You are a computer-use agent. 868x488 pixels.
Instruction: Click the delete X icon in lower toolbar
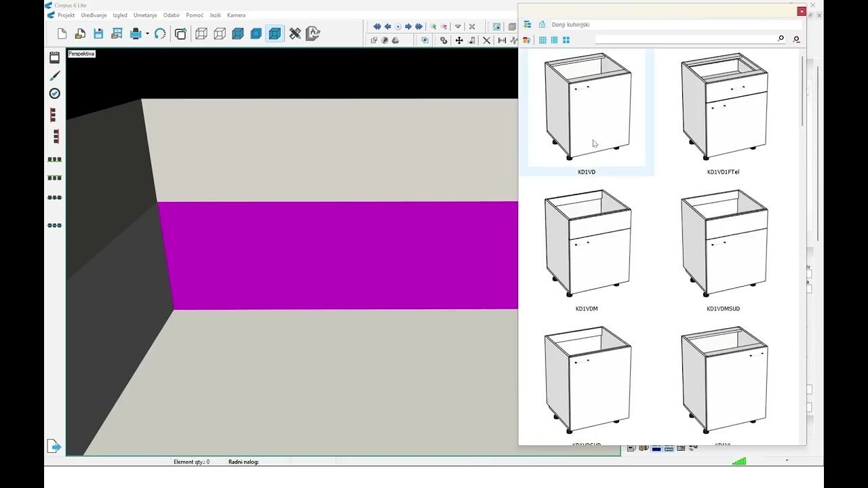[x=486, y=41]
